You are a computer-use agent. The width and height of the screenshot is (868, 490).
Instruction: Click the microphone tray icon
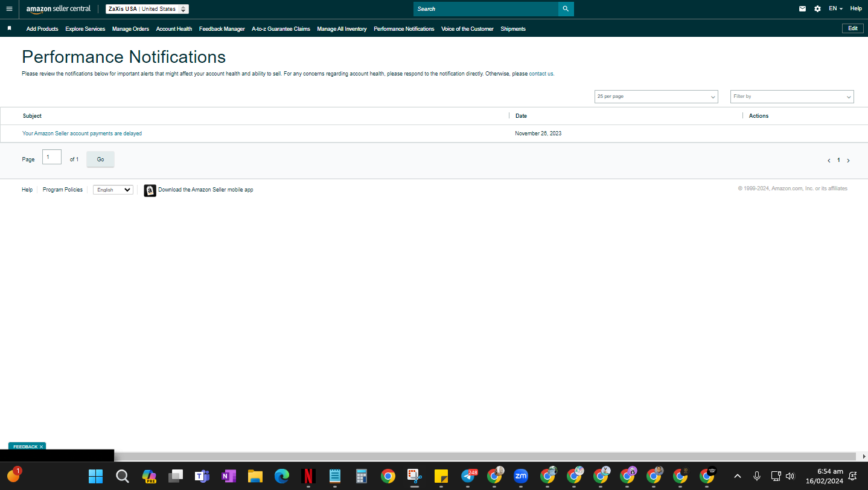coord(757,476)
